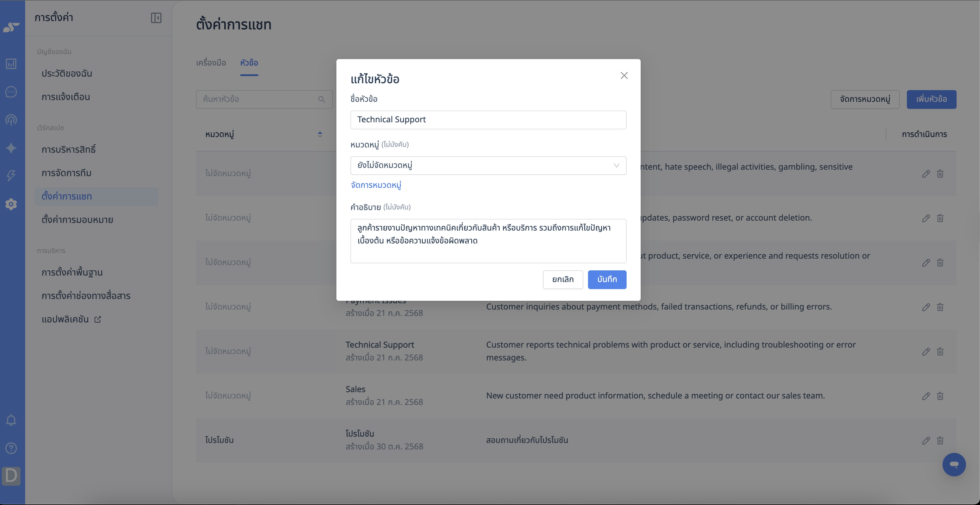Screen dimensions: 980x505
Task: Open the lightning automation icon in left rail
Action: pos(11,176)
